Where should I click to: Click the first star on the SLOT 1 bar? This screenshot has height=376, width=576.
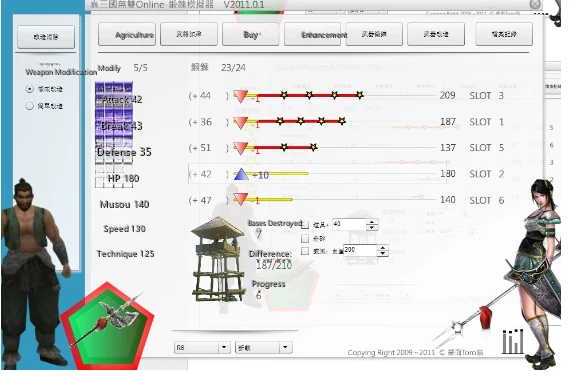point(280,121)
